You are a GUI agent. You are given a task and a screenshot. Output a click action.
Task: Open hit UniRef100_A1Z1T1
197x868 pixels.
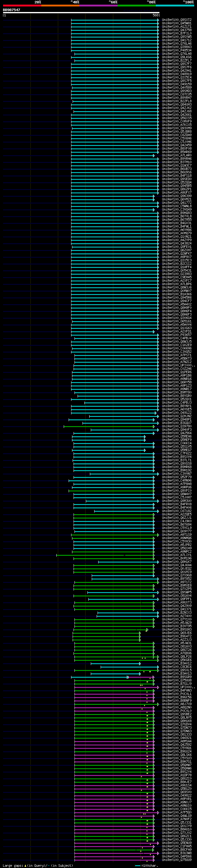(177, 26)
